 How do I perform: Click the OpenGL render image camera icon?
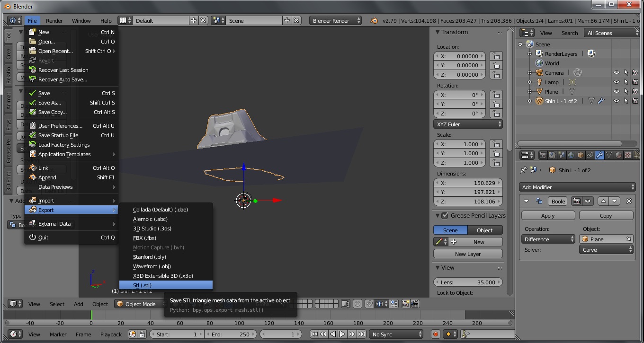(x=406, y=304)
